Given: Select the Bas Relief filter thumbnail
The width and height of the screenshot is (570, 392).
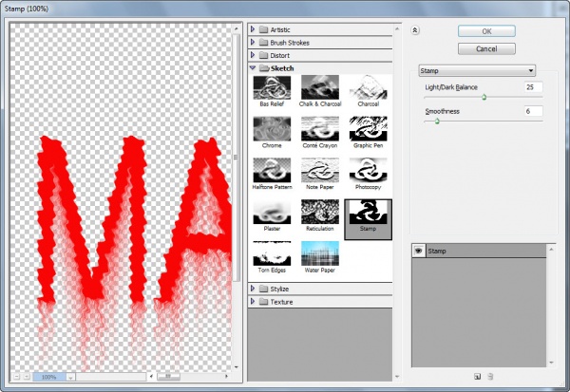Looking at the screenshot, I should 272,87.
